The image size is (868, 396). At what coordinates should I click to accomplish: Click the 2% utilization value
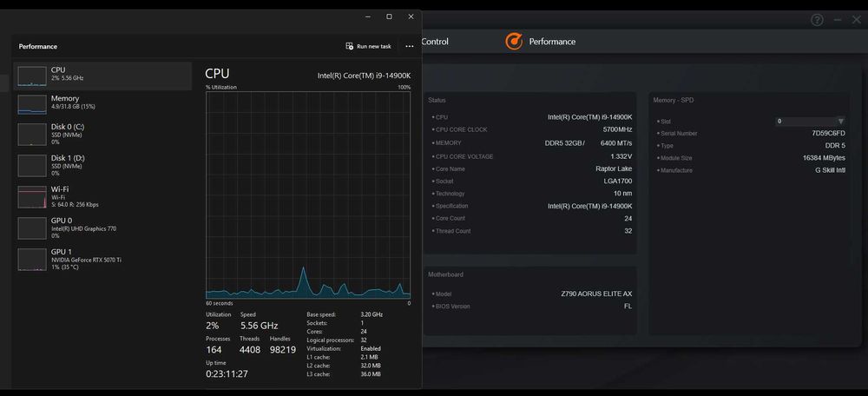coord(213,326)
